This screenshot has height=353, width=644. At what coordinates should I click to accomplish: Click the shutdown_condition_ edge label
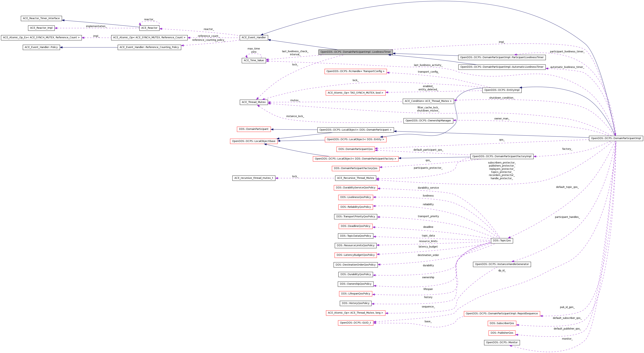click(502, 98)
